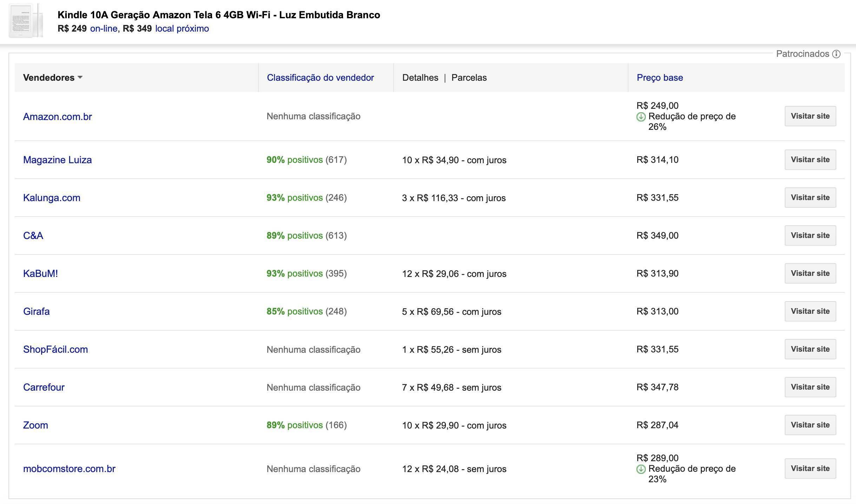Open KaBuM! seller link
This screenshot has height=504, width=856.
pyautogui.click(x=40, y=273)
